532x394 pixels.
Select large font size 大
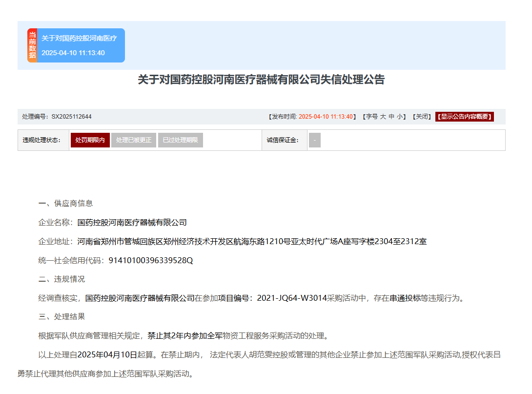pos(383,117)
